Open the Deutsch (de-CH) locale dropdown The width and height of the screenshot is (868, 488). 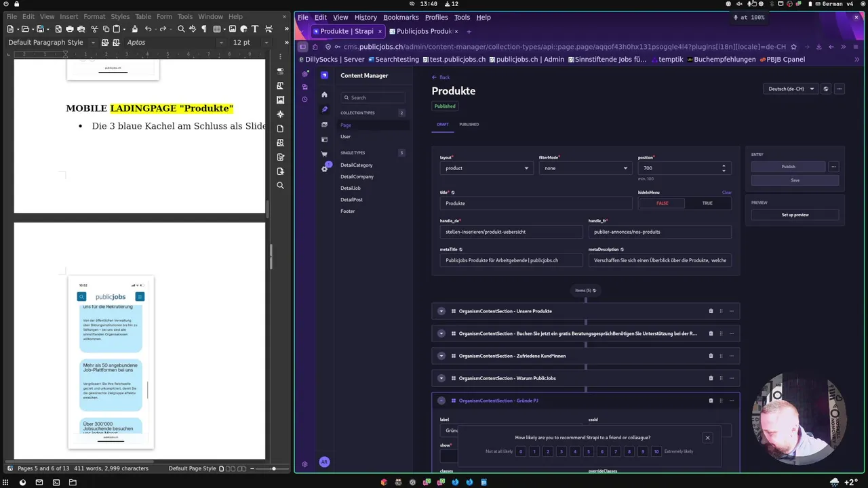point(790,89)
